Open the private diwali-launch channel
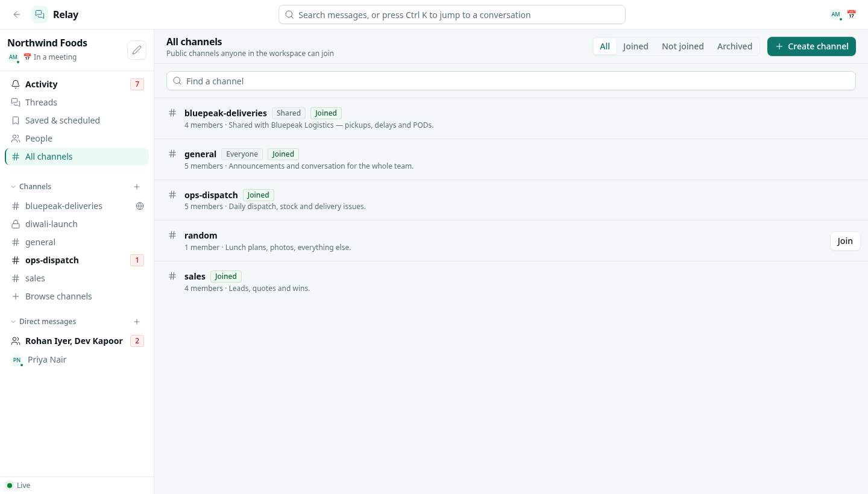The height and width of the screenshot is (494, 868). (x=77, y=224)
